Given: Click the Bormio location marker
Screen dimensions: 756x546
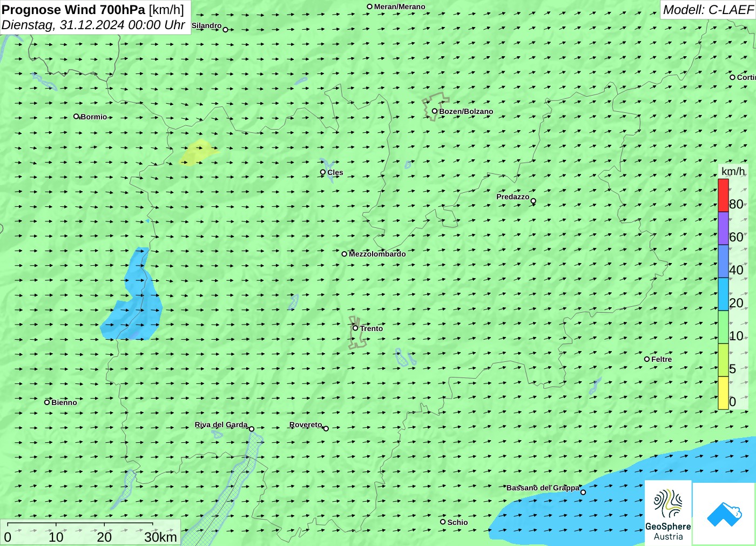Looking at the screenshot, I should tap(76, 116).
